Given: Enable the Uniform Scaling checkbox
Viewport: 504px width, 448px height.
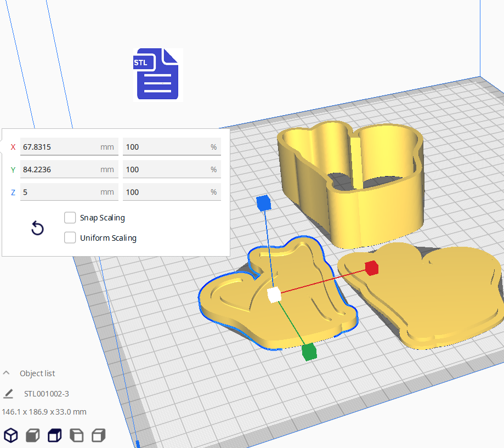Looking at the screenshot, I should (70, 237).
